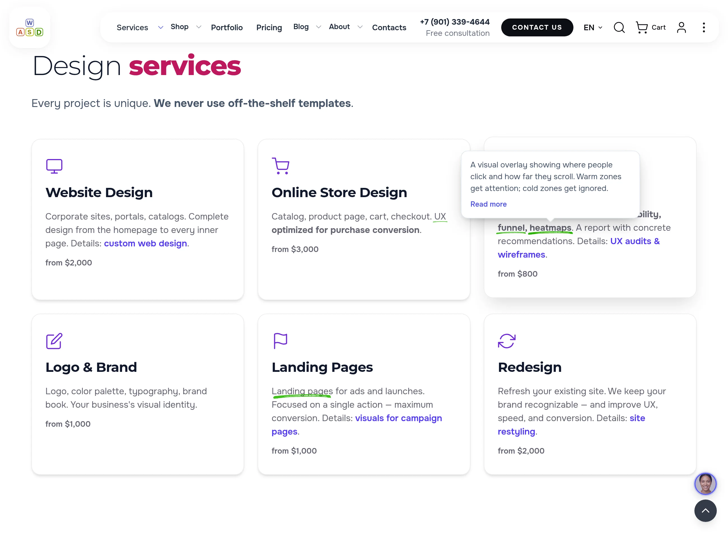Click the refresh arrows icon on Redesign card
The width and height of the screenshot is (728, 560).
coord(507,341)
